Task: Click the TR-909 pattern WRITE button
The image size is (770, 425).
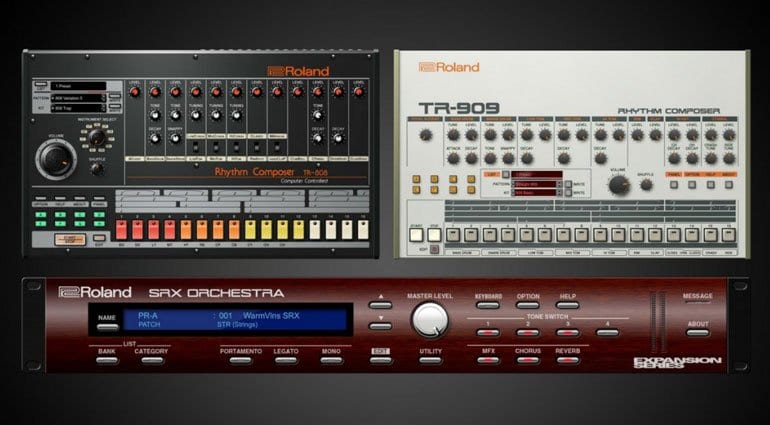Action: point(568,184)
